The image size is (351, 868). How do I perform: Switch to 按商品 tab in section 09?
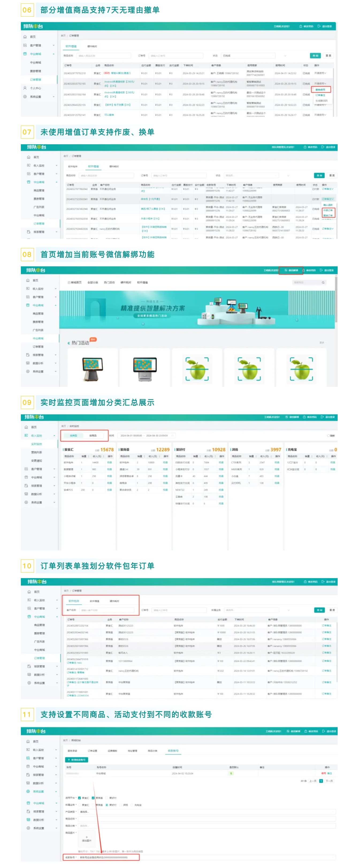click(x=93, y=436)
